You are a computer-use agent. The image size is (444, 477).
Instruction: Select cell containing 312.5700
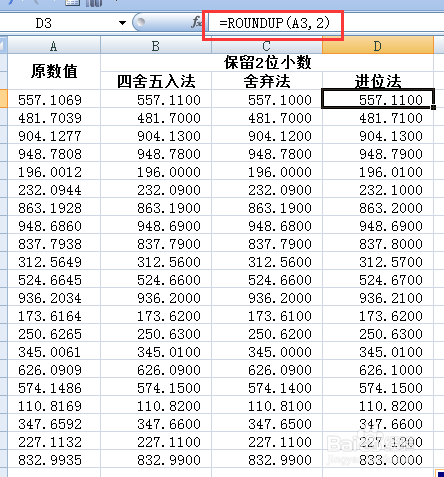378,262
